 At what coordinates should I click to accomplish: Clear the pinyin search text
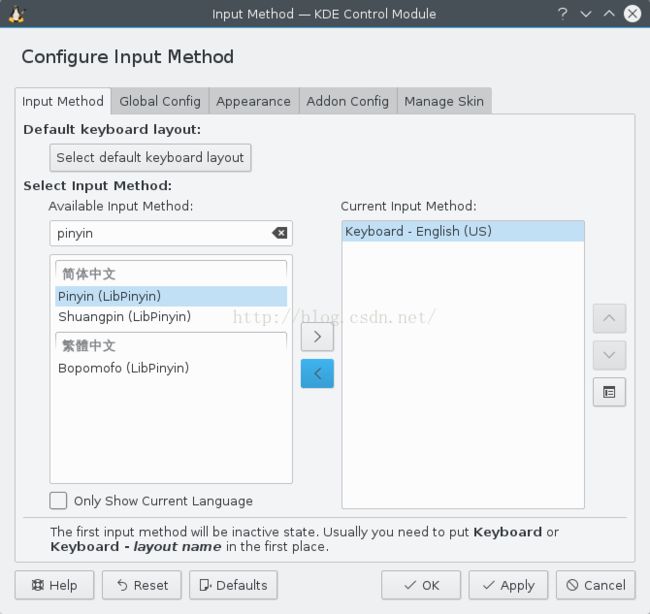click(x=280, y=233)
